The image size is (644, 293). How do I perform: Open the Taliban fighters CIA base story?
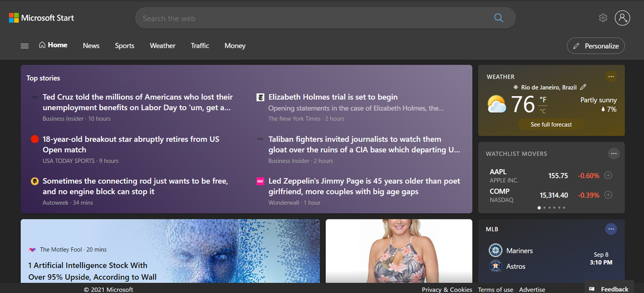point(364,145)
